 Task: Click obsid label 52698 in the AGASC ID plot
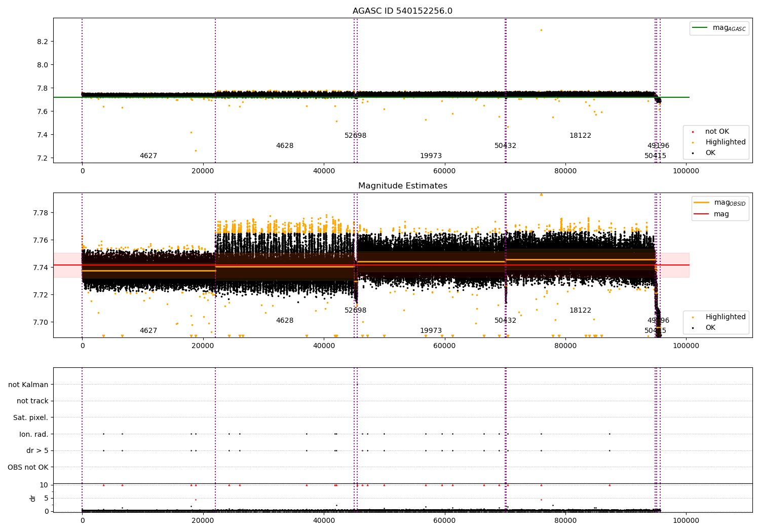tap(355, 136)
